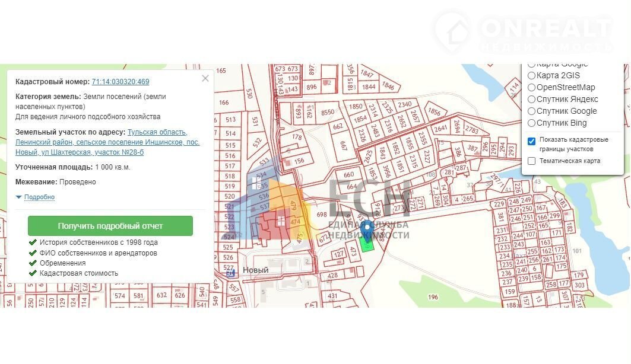Open the Тульская область address link
Viewport: 631px width, 364px height.
(x=157, y=132)
